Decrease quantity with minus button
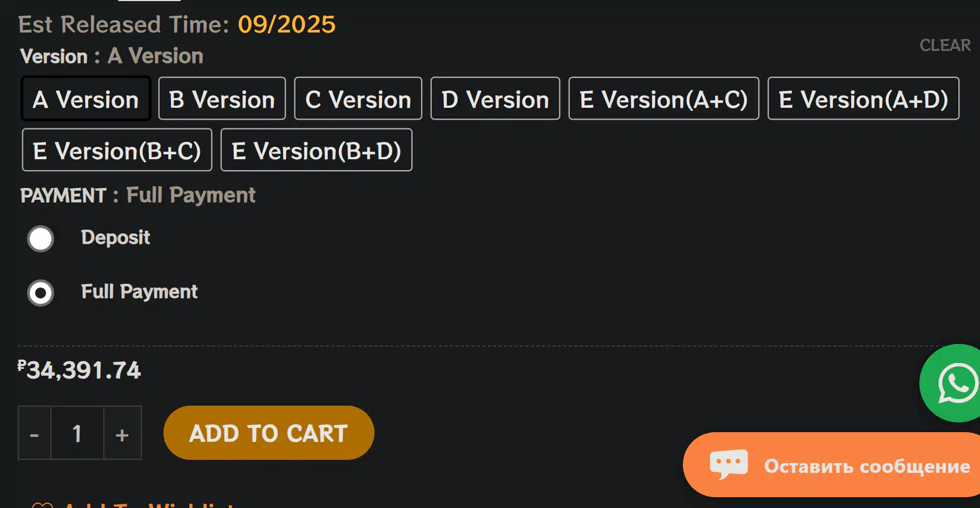The image size is (980, 508). [35, 434]
